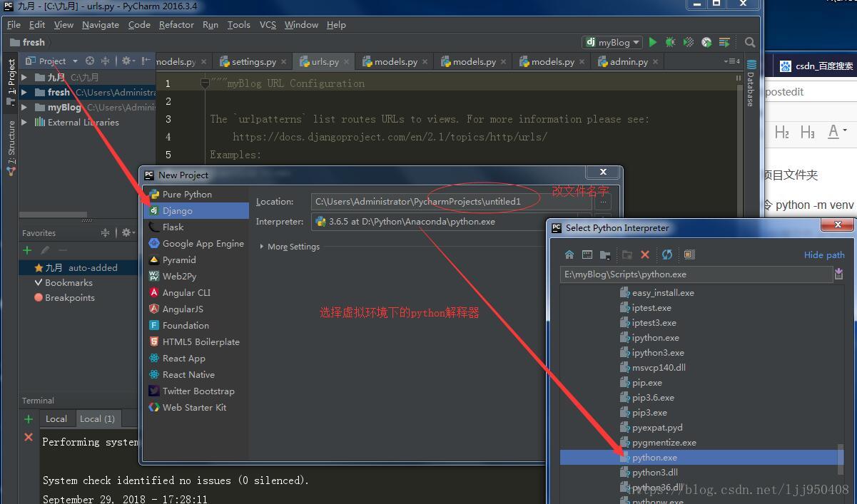Switch to Local (1) terminal tab
This screenshot has width=857, height=504.
(97, 418)
